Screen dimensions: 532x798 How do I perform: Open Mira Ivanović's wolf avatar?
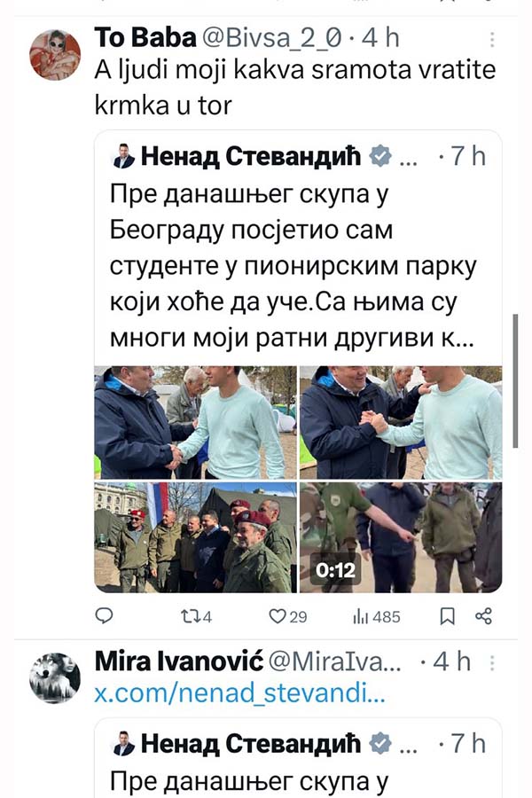(x=54, y=678)
